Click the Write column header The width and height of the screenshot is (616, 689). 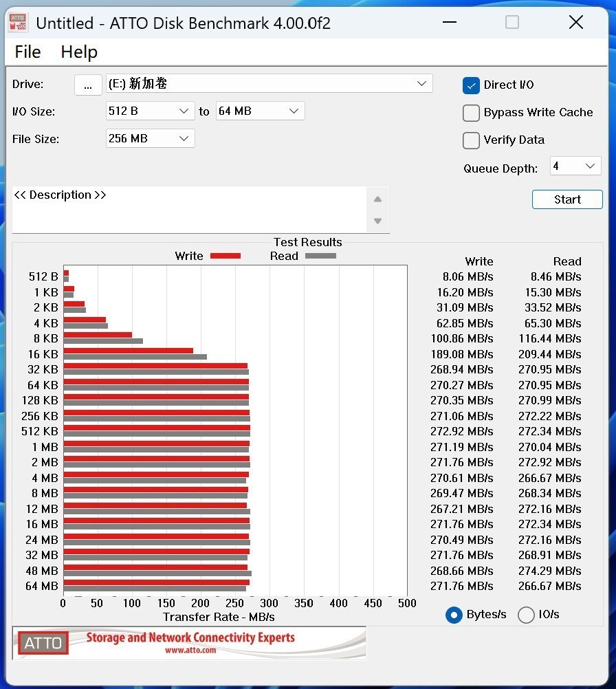[x=479, y=261]
